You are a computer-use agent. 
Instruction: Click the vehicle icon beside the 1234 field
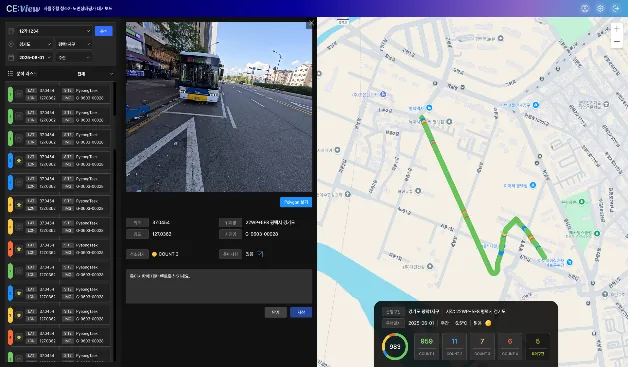11,31
